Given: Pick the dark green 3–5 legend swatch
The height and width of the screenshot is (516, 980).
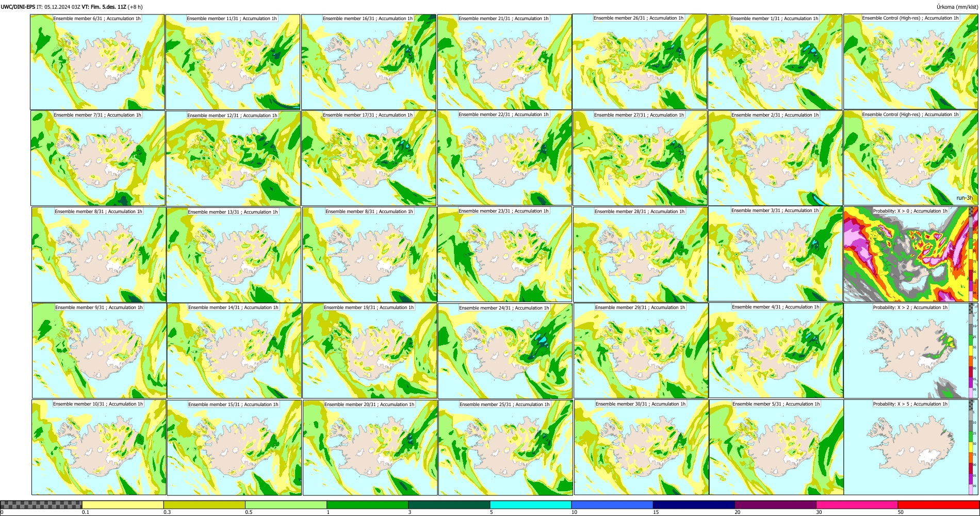Looking at the screenshot, I should tap(449, 505).
